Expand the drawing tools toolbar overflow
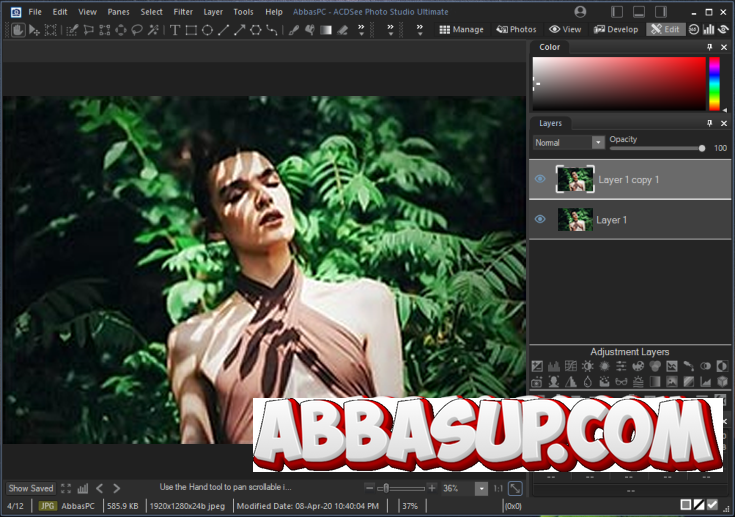This screenshot has width=735, height=517. [361, 30]
